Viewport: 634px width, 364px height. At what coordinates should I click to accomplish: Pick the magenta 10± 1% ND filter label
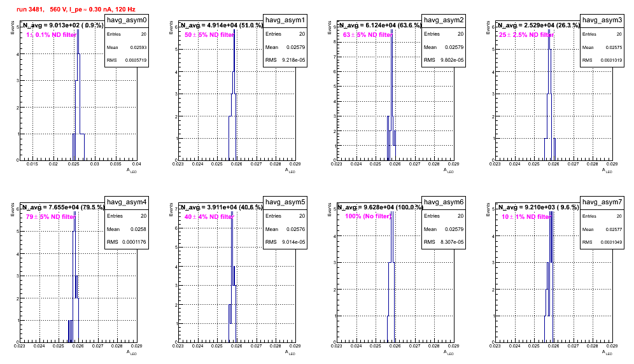526,217
